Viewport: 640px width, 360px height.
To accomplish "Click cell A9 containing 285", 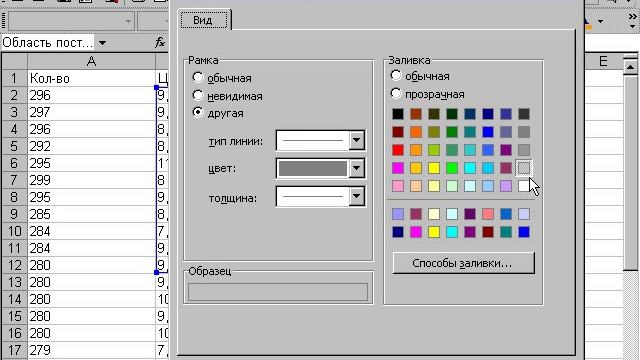I will pos(91,214).
